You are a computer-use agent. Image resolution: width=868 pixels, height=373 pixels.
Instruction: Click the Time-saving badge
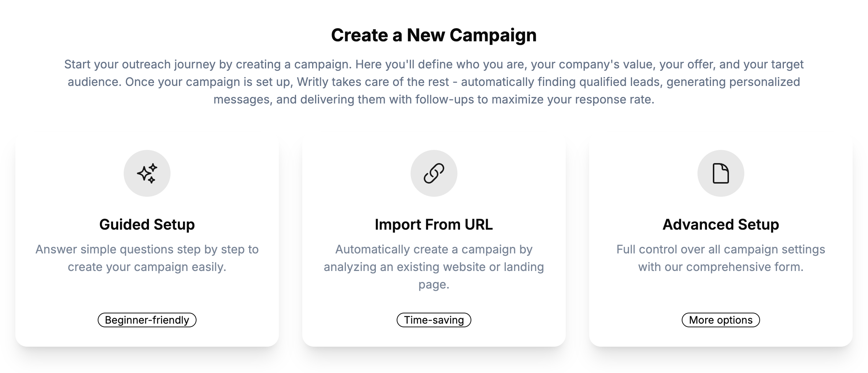click(x=434, y=320)
